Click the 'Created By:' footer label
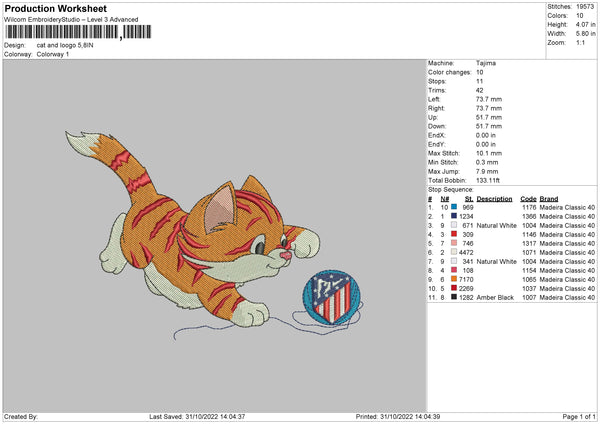This screenshot has height=424, width=600. click(21, 416)
